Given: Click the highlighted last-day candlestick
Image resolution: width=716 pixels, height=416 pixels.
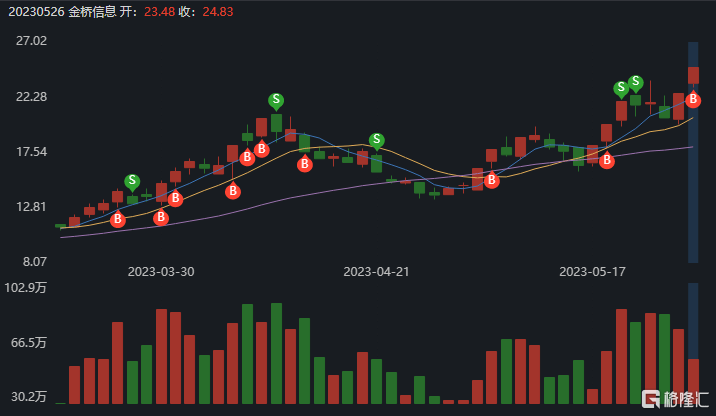Looking at the screenshot, I should point(693,76).
